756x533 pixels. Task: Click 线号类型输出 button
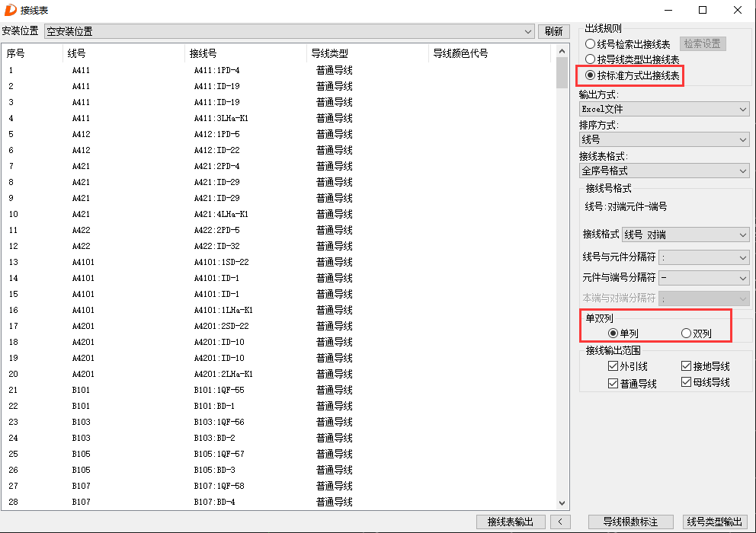click(715, 522)
